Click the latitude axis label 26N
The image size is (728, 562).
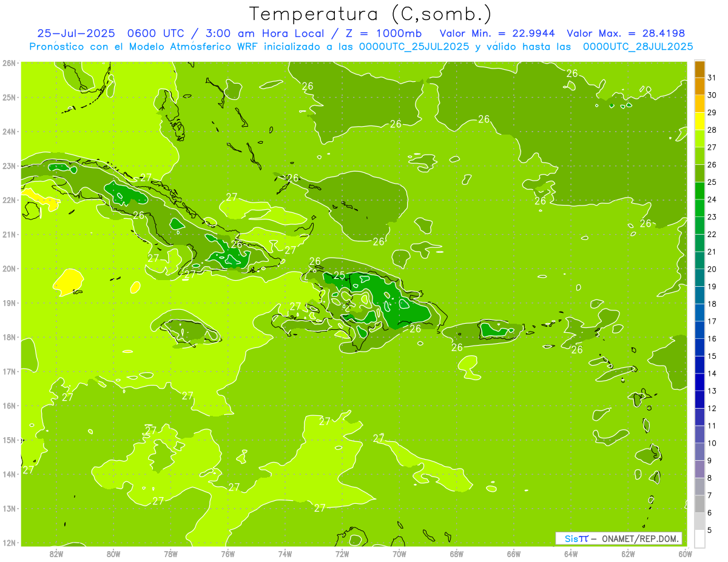point(9,63)
